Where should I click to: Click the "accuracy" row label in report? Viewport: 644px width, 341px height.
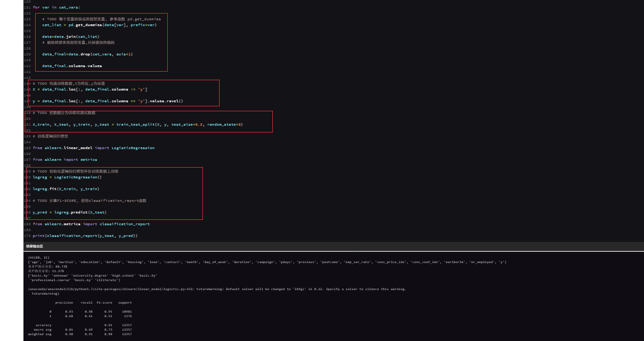[x=44, y=325]
